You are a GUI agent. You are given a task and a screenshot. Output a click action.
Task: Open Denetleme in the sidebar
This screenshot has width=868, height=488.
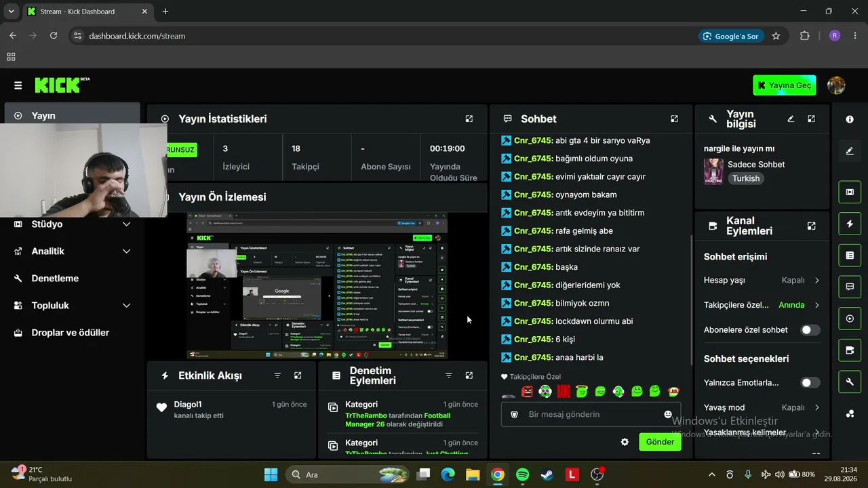[72, 279]
